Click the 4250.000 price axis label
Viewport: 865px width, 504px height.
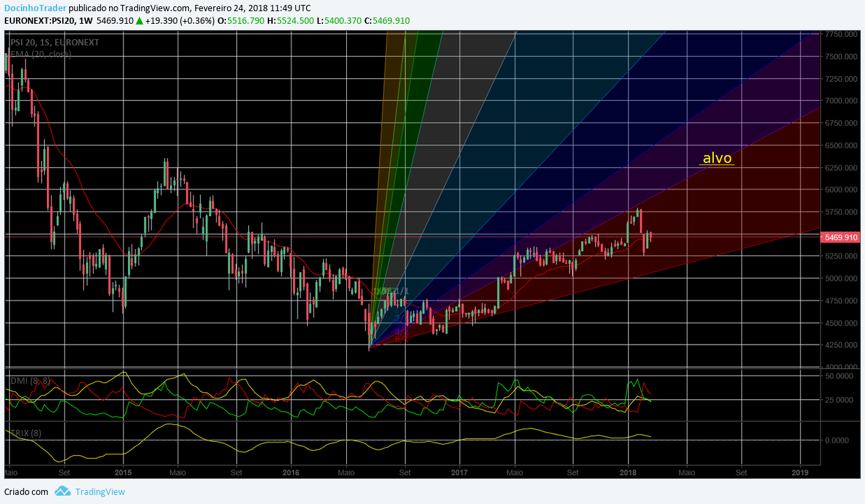coord(841,345)
